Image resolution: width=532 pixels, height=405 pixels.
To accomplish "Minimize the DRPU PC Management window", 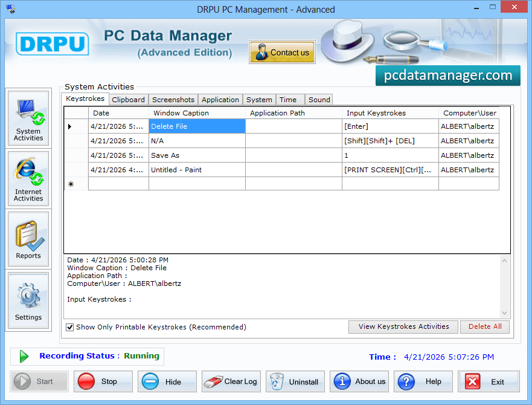I will (x=476, y=7).
